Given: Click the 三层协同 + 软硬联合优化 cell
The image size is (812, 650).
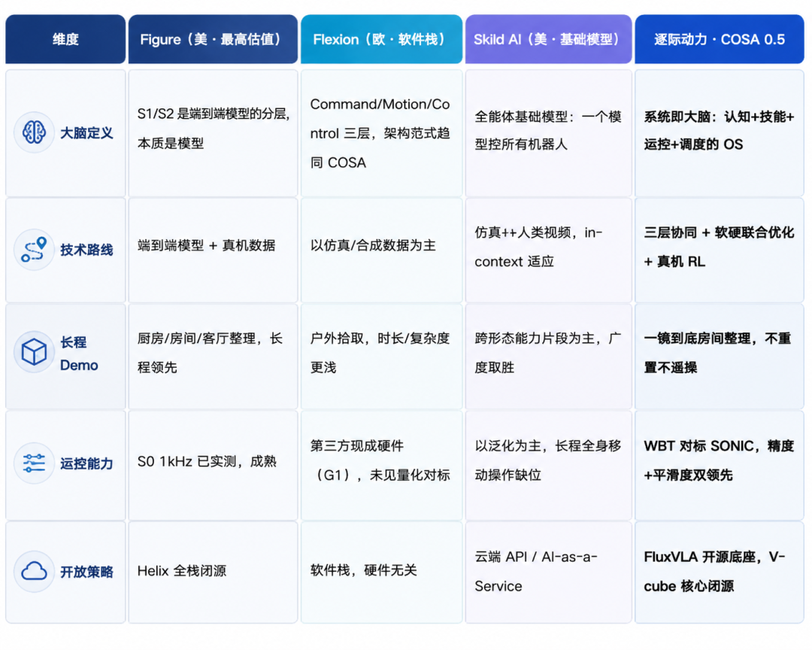Looking at the screenshot, I should tap(720, 250).
